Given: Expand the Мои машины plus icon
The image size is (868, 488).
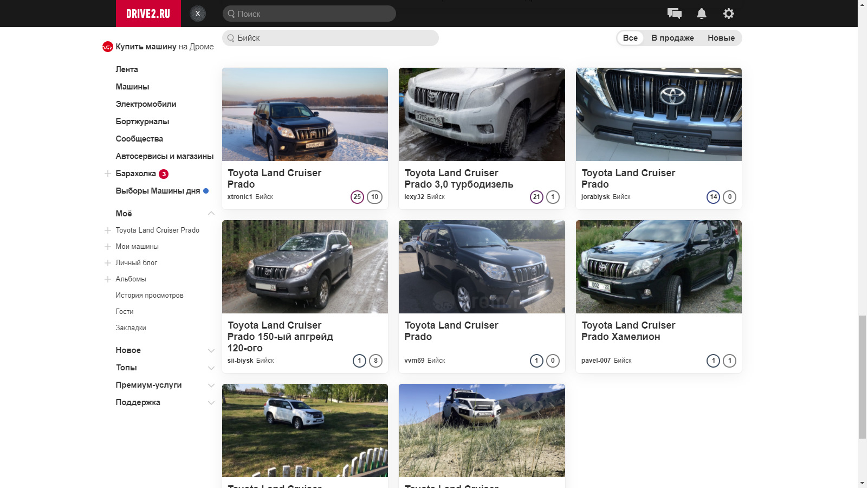Looking at the screenshot, I should [108, 247].
